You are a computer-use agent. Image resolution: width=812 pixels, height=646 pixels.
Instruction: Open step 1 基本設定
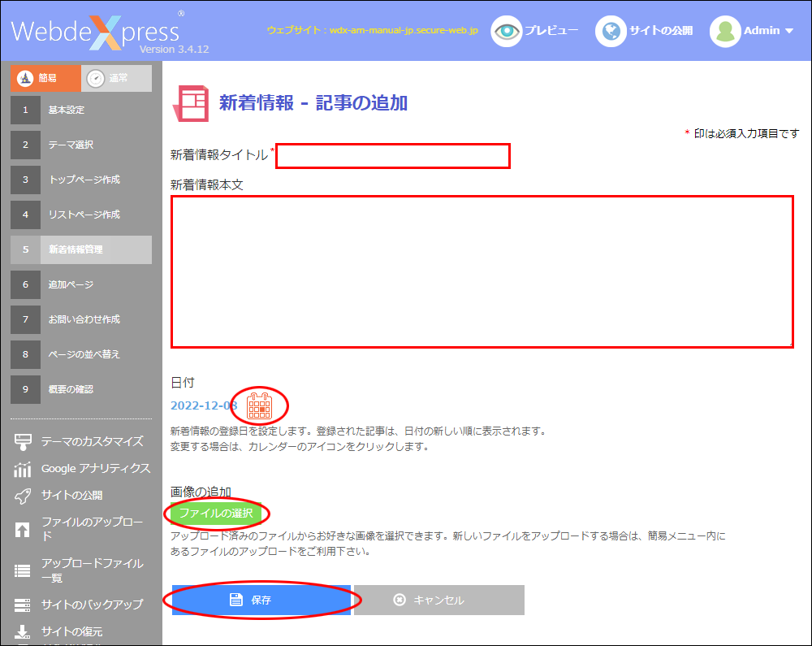81,110
